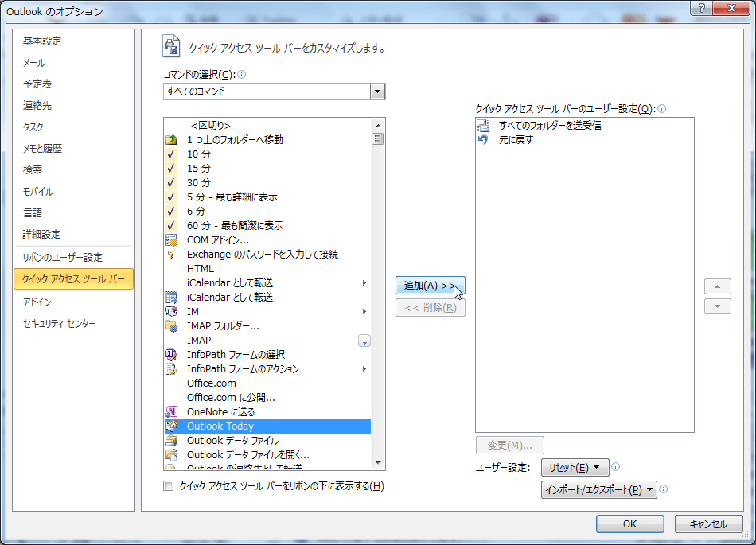
Task: Click the << 削除(R) button
Action: point(430,308)
